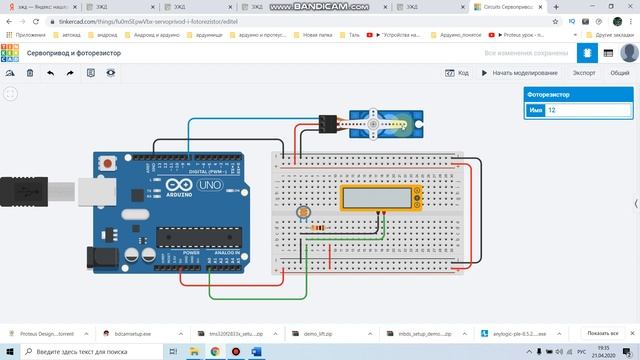Select the yellow multimeter component
Viewport: 640px width, 360px height.
(x=381, y=198)
